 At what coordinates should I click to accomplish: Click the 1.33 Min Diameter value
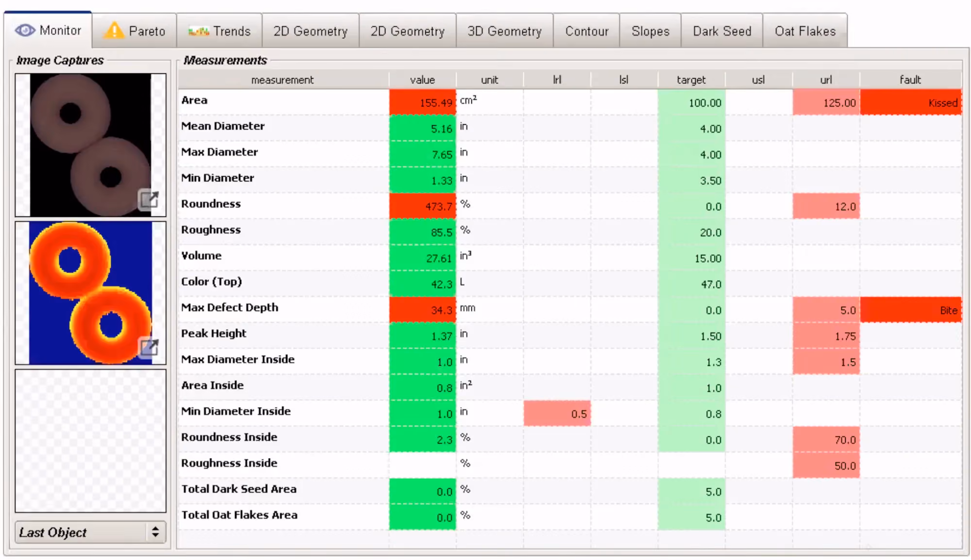422,180
